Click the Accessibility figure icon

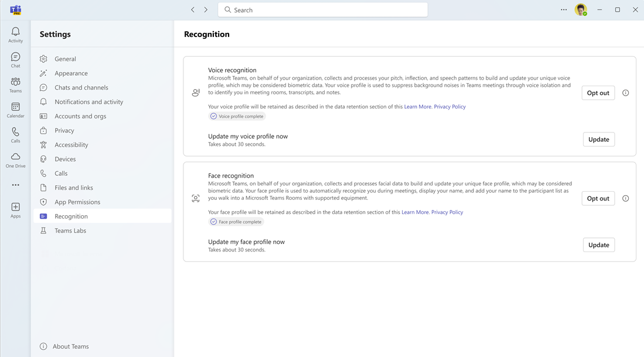pyautogui.click(x=43, y=145)
